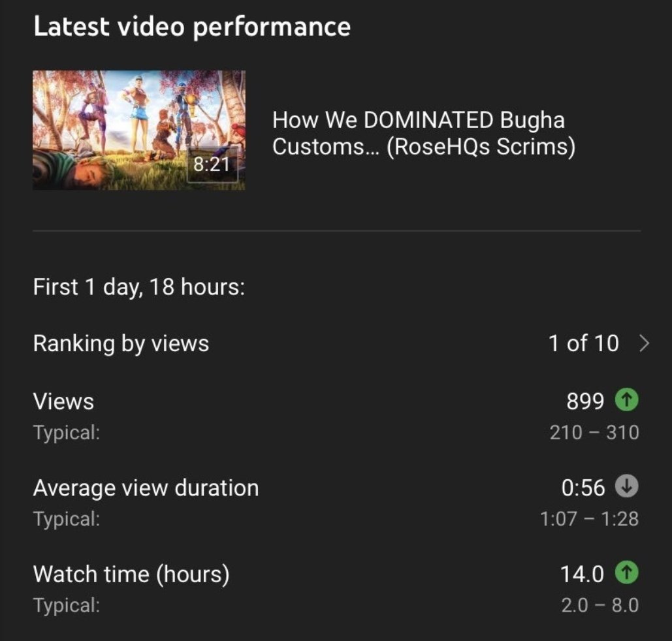Click the 899 views count
The image size is (672, 641).
[585, 401]
